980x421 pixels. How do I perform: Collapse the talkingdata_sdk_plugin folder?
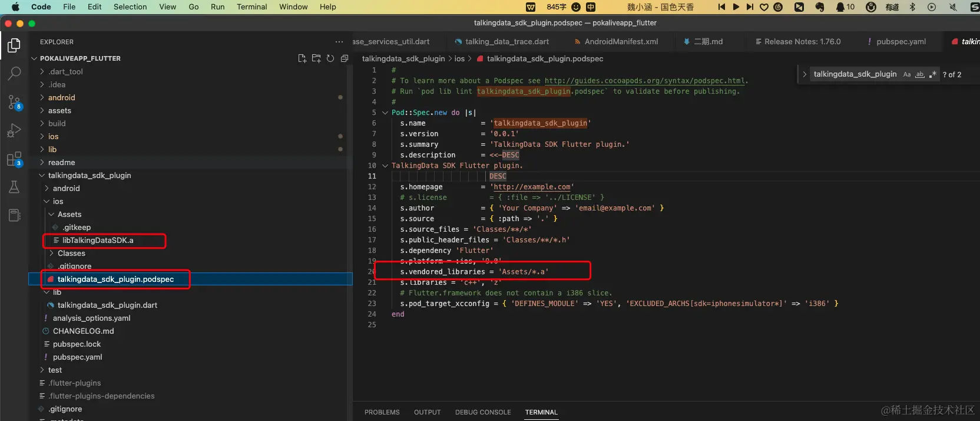[89, 176]
